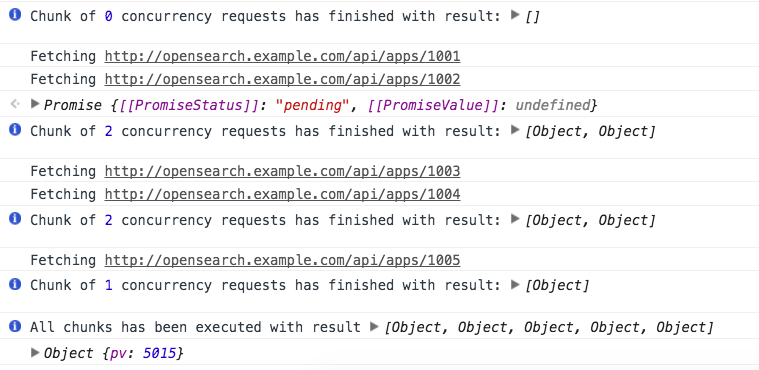Open the api/apps/1004 URL link
Viewport: 759px width, 370px height.
click(x=282, y=194)
